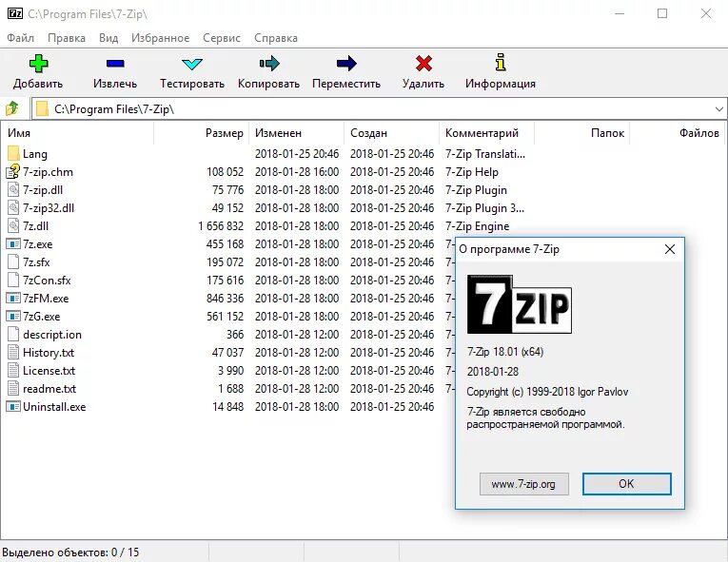Click the History.txt document icon
This screenshot has height=562, width=728.
click(x=13, y=352)
